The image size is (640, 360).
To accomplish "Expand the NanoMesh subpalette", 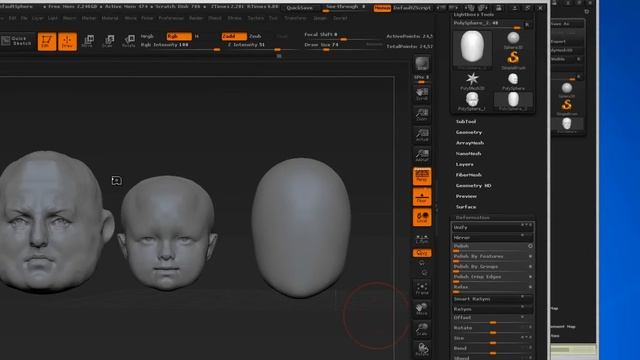I will 469,153.
